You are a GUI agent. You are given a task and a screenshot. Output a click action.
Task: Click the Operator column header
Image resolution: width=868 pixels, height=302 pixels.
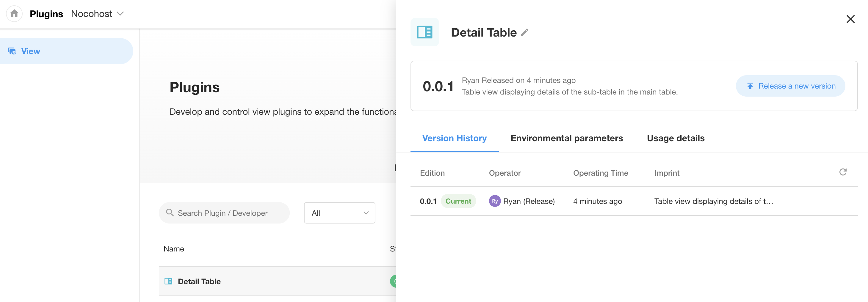(x=504, y=173)
